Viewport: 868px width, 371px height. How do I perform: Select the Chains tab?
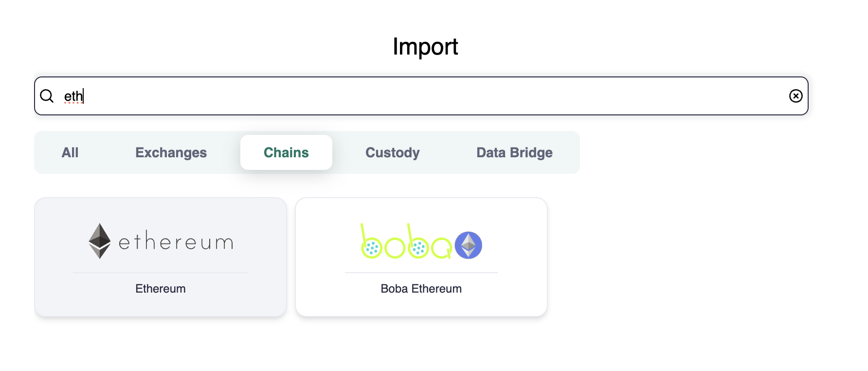286,152
